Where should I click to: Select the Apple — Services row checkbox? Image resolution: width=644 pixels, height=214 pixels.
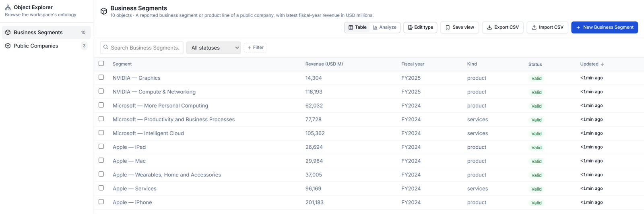point(101,188)
